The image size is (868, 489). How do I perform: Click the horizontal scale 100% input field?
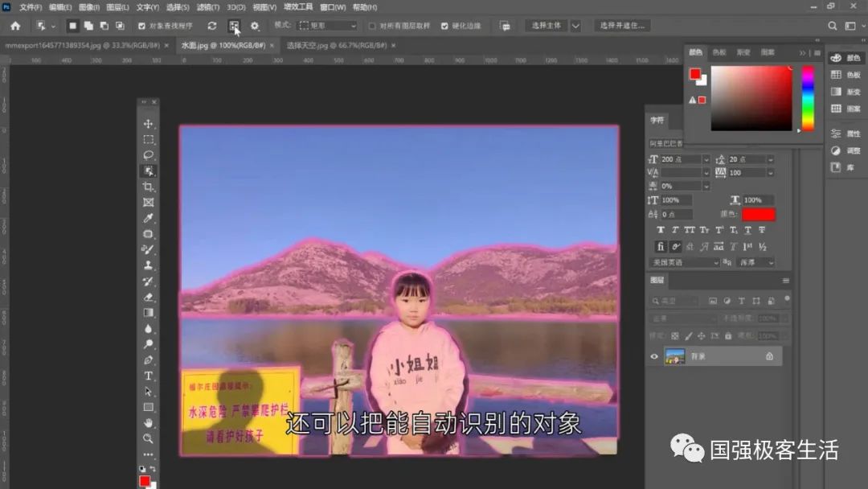point(758,200)
